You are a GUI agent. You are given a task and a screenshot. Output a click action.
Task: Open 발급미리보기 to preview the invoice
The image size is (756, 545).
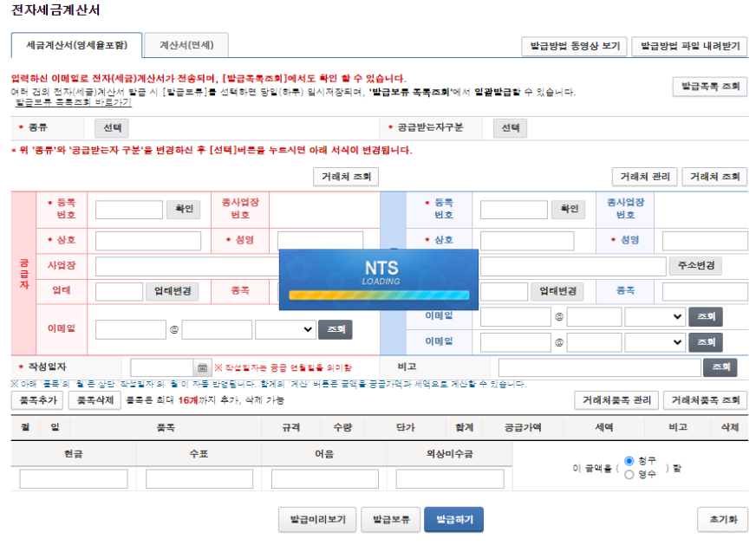point(316,520)
